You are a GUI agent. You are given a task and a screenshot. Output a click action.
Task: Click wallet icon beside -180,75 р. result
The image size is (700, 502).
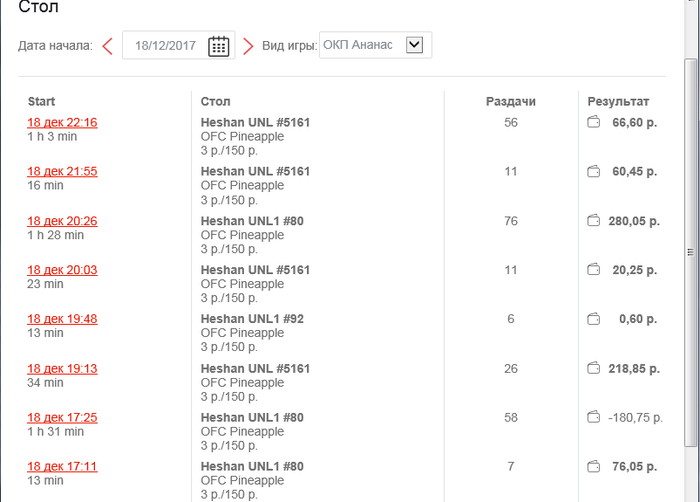[594, 417]
